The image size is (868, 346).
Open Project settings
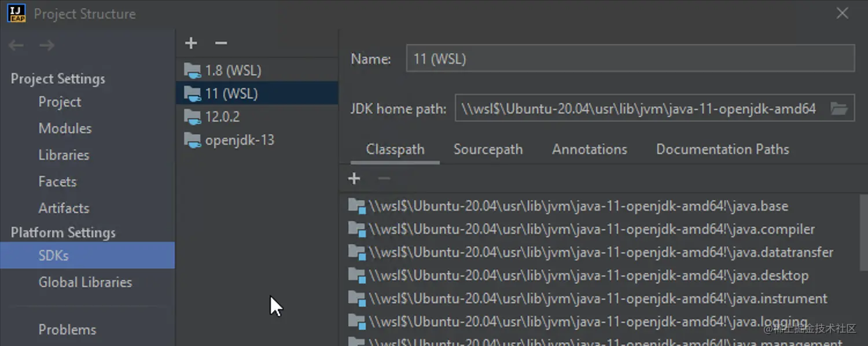coord(60,102)
